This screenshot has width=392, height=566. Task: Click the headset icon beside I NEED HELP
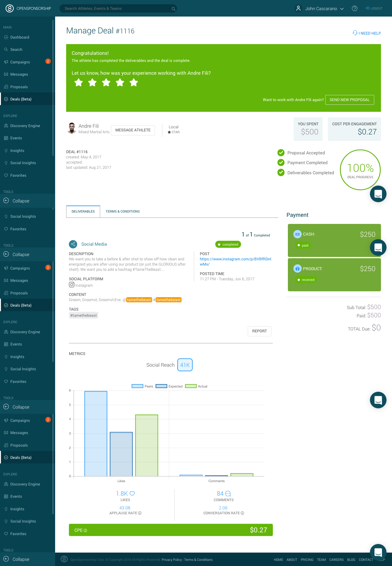click(355, 33)
